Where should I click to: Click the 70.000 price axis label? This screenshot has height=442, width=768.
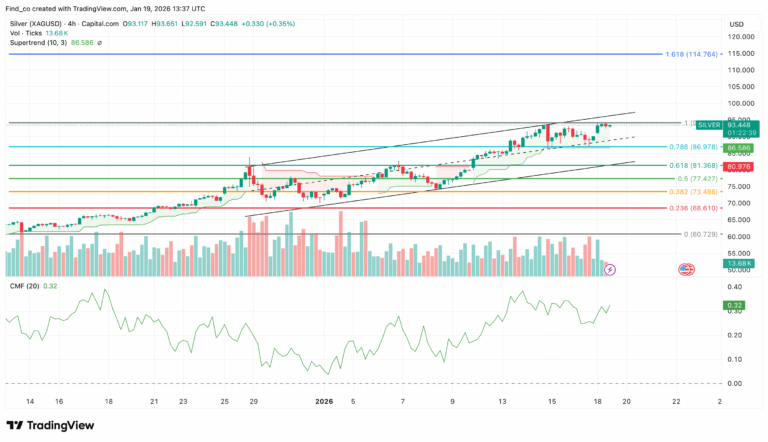point(741,203)
